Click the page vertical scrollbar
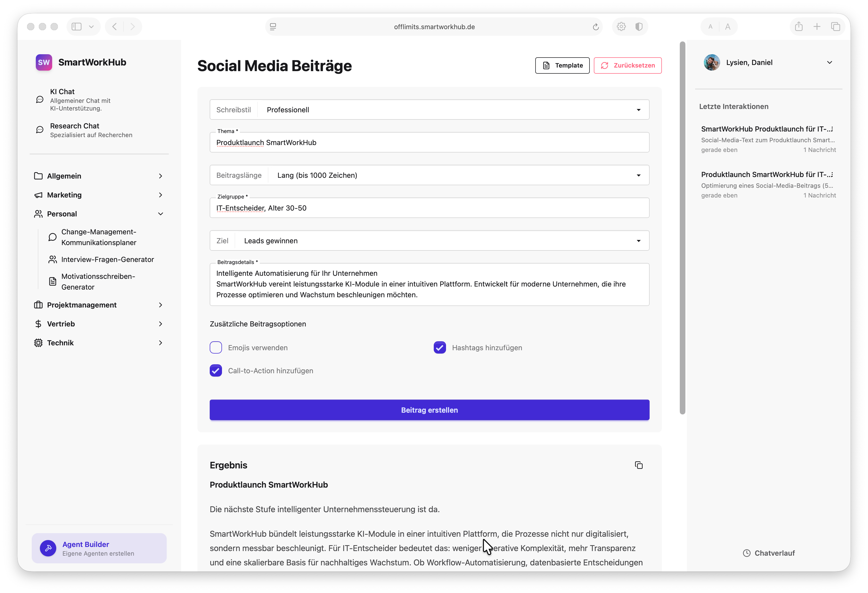868x593 pixels. tap(682, 228)
